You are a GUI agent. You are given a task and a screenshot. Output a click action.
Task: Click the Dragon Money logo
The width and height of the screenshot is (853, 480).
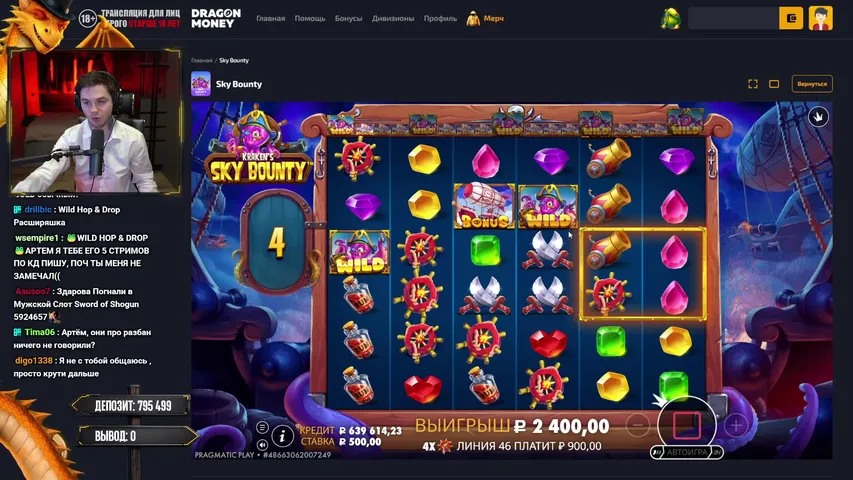tap(216, 19)
